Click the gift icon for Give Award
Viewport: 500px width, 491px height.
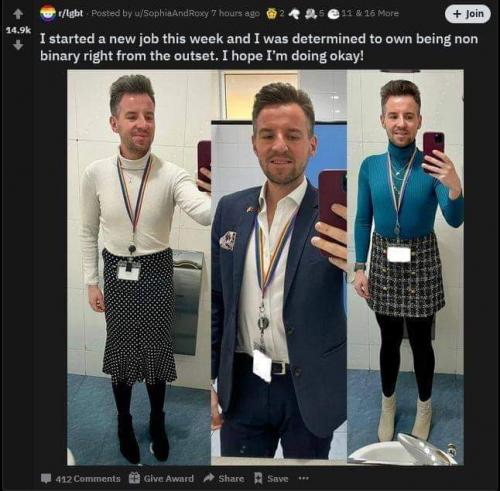tap(134, 478)
